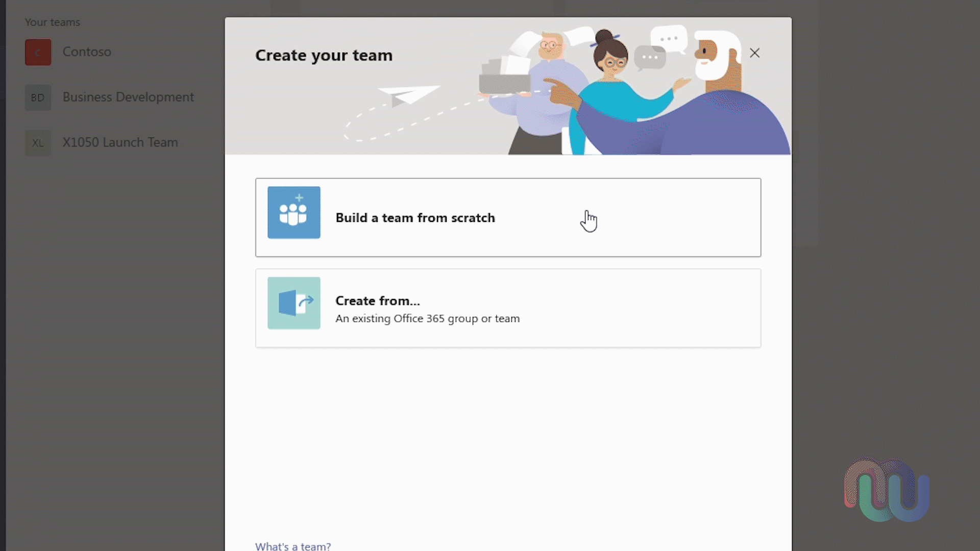Select Build a team from scratch text

tap(415, 218)
